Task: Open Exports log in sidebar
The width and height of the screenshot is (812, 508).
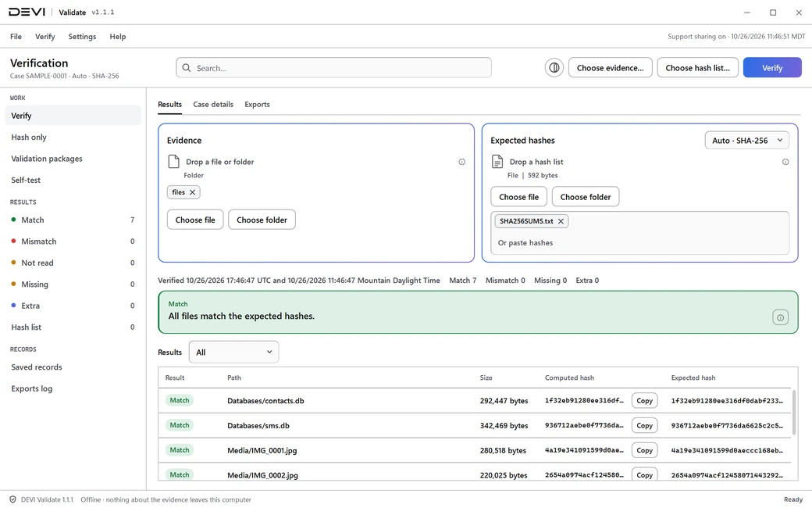Action: [73, 388]
